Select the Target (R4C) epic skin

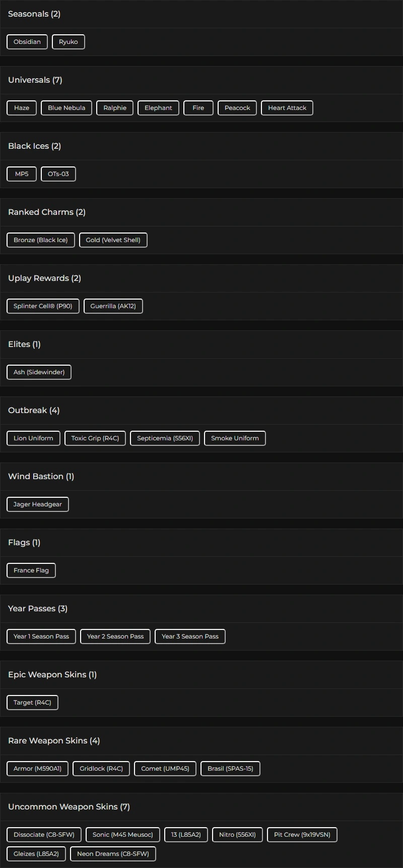(32, 703)
